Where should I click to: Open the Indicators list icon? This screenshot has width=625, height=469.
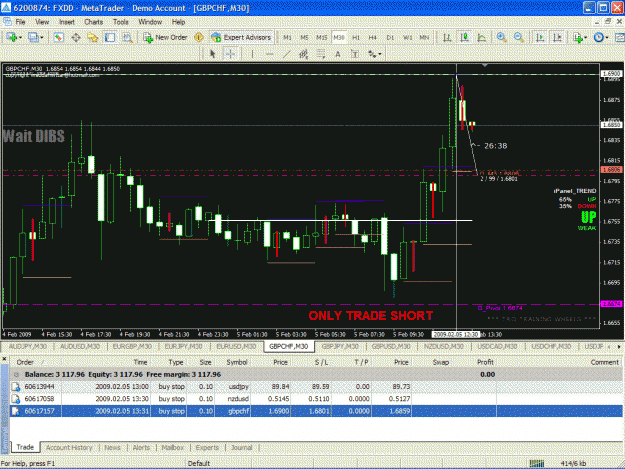click(x=578, y=37)
